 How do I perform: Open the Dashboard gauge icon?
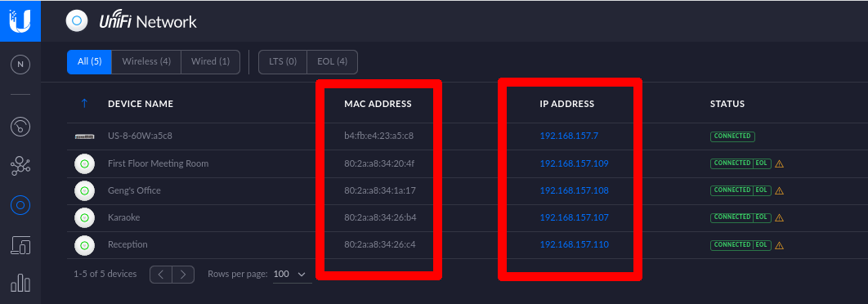[x=20, y=127]
